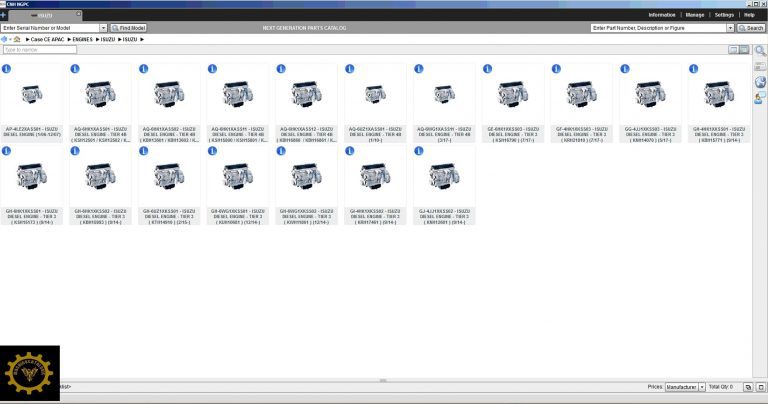This screenshot has width=768, height=404.
Task: Click the Type to narrow filter field
Action: point(40,49)
